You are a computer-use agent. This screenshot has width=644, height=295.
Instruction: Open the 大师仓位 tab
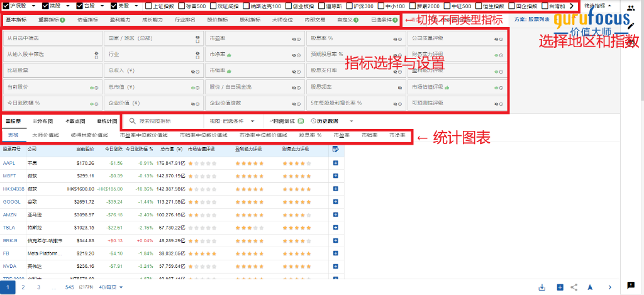tap(282, 19)
